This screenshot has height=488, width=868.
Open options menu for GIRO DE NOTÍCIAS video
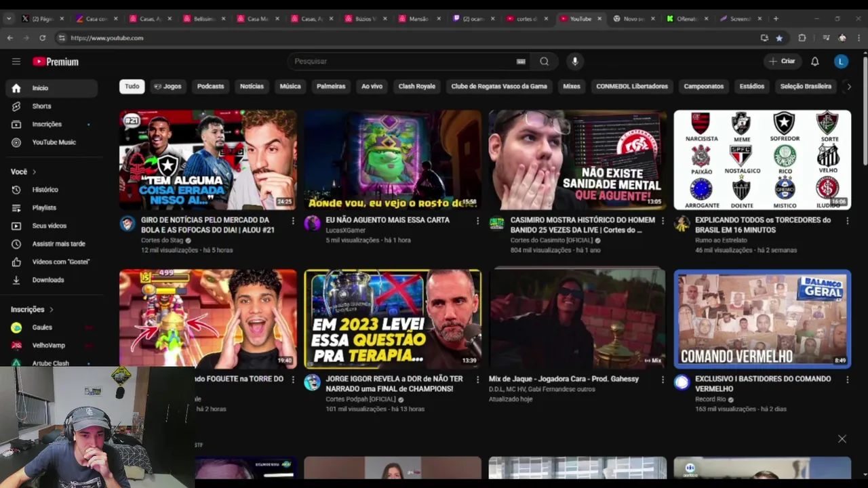[293, 221]
